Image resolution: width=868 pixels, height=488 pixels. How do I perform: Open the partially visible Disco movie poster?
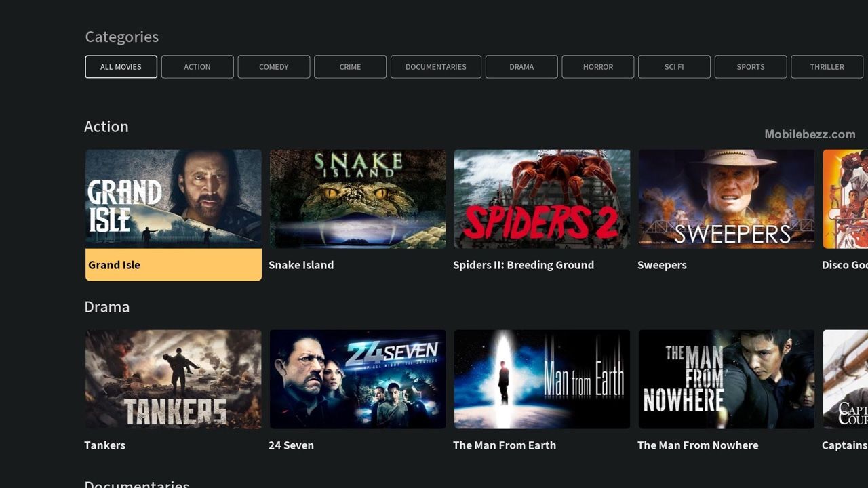(846, 199)
